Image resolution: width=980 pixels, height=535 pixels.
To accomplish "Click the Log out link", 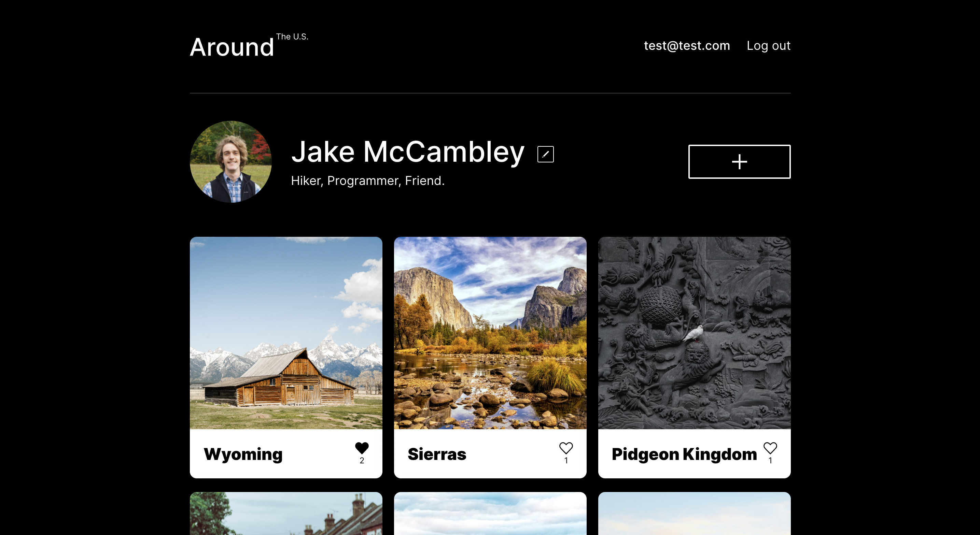I will (768, 46).
